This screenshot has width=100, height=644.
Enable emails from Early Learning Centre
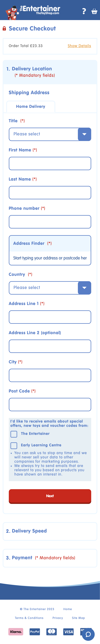tap(14, 445)
